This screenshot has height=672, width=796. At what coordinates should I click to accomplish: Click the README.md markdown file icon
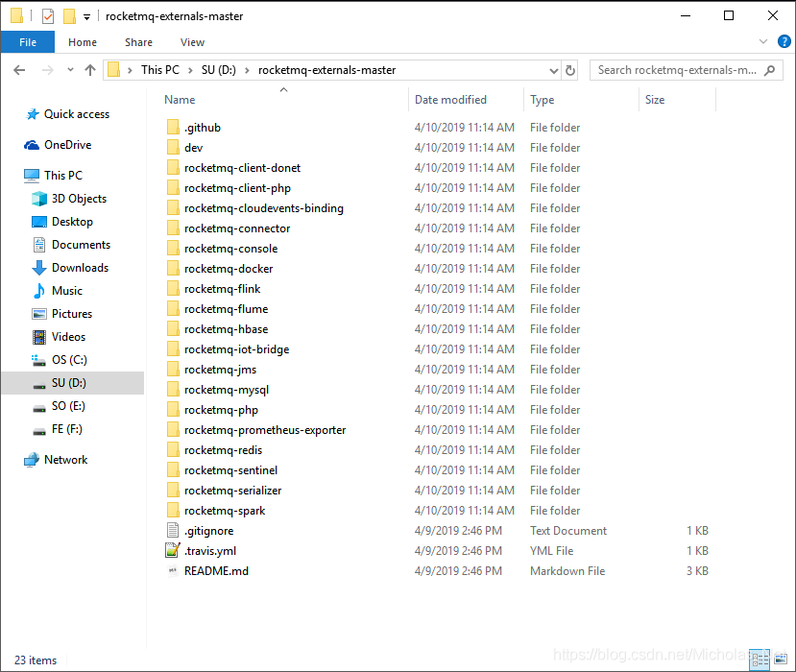pos(173,571)
